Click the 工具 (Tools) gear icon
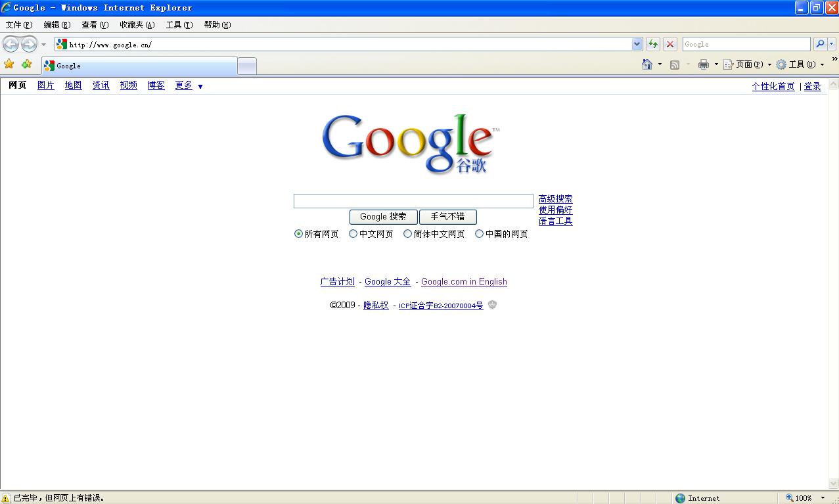 [x=781, y=64]
